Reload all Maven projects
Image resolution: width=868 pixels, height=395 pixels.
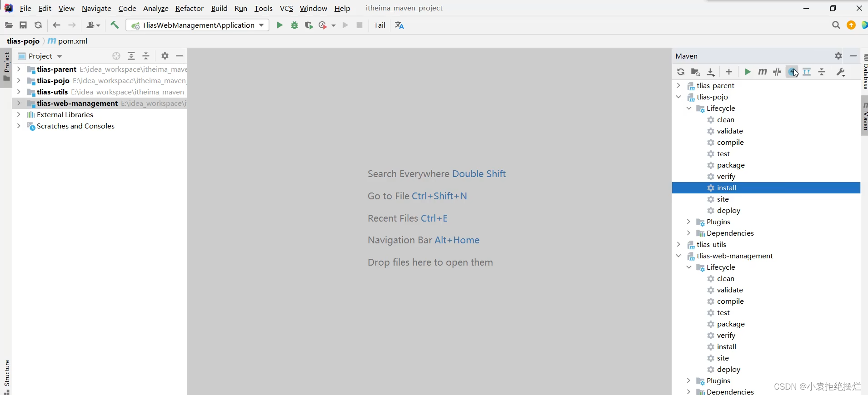(x=680, y=72)
